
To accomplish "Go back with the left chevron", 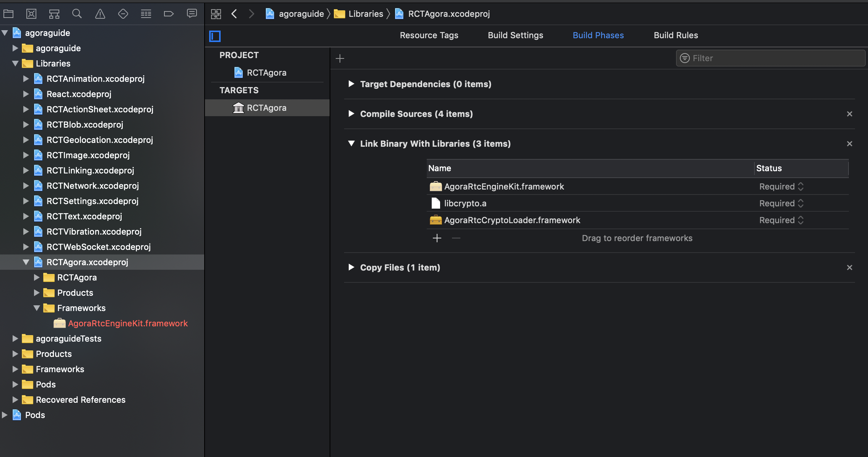I will (x=234, y=14).
